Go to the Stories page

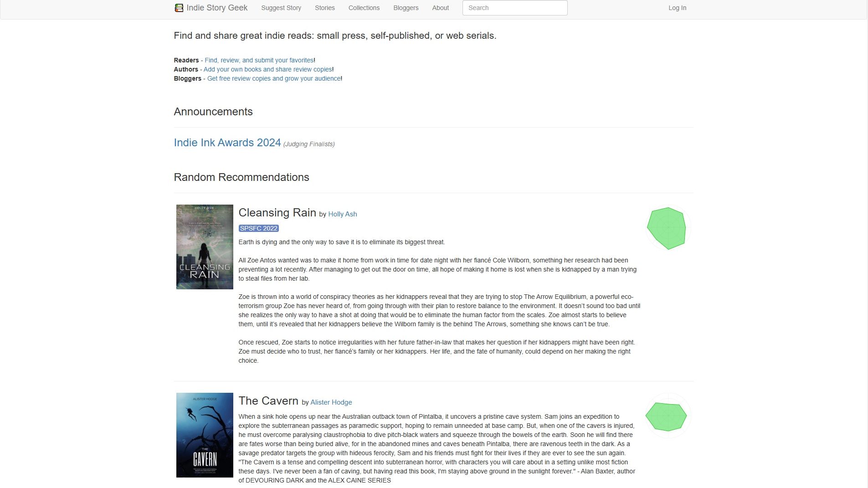point(324,8)
